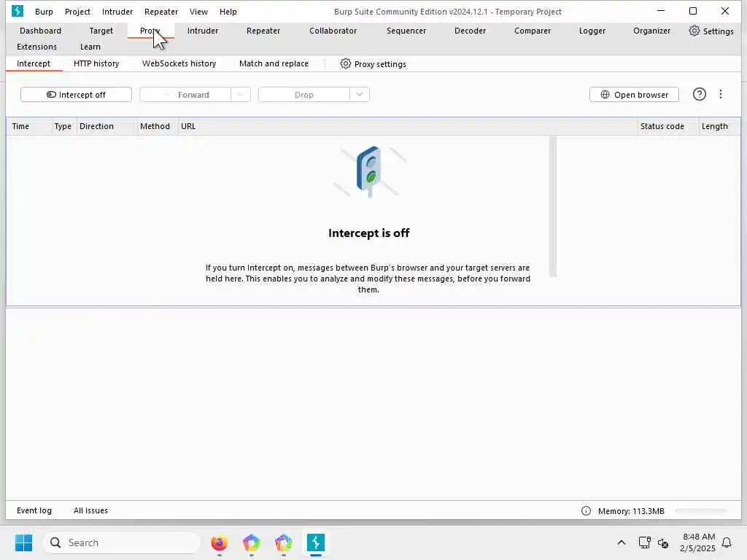Open the Intruder menu in menu bar
The image size is (747, 560).
click(117, 12)
